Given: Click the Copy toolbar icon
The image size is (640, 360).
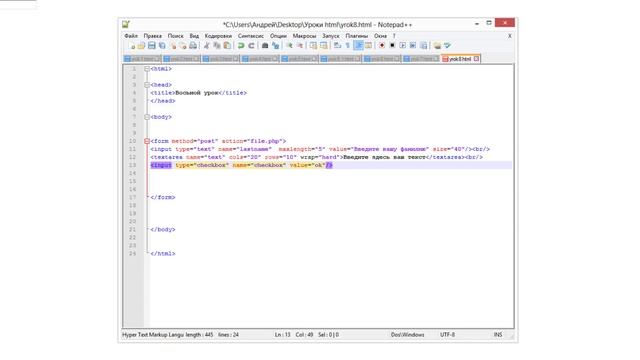Looking at the screenshot, I should [x=217, y=46].
